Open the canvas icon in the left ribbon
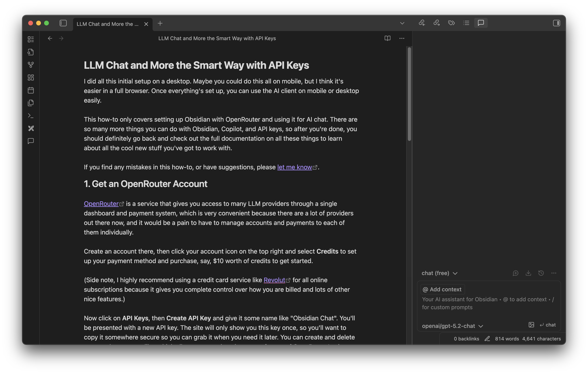588x374 pixels. coord(31,78)
